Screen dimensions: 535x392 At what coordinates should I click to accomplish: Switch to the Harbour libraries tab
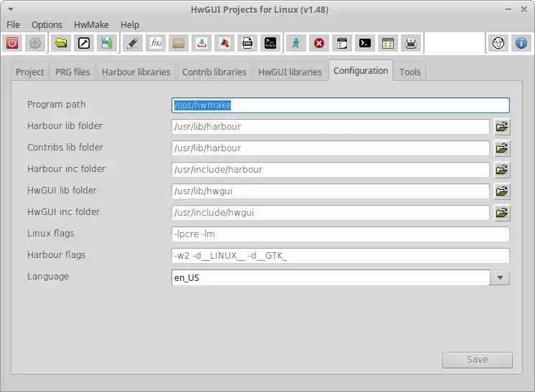[136, 72]
